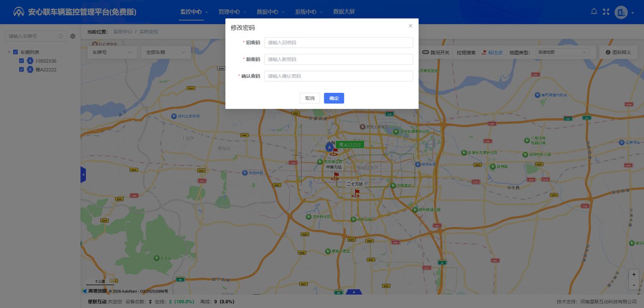644x308 pixels.
Task: Click the search magnifier icon
Action: click(61, 36)
